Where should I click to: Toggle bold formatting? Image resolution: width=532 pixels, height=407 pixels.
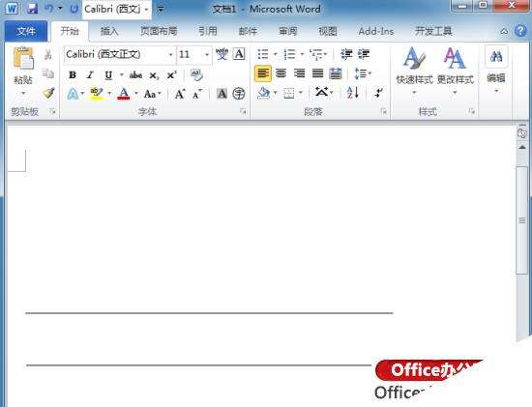[73, 74]
